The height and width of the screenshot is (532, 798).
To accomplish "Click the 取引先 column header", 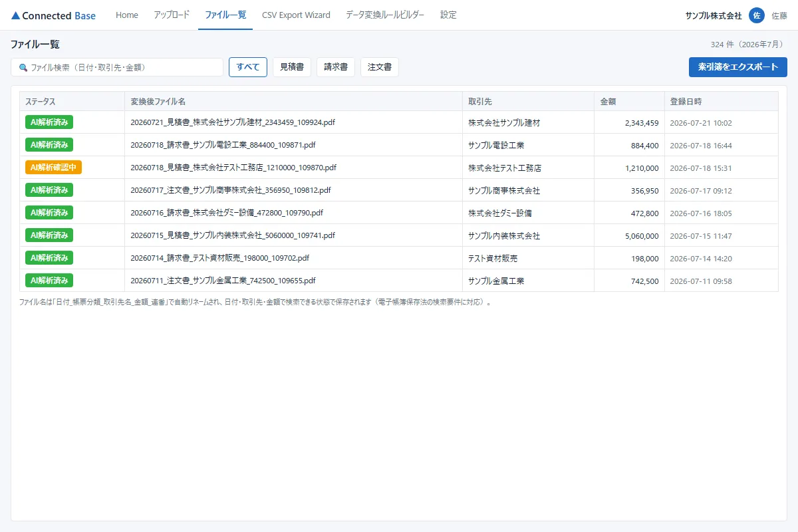I will (528, 101).
